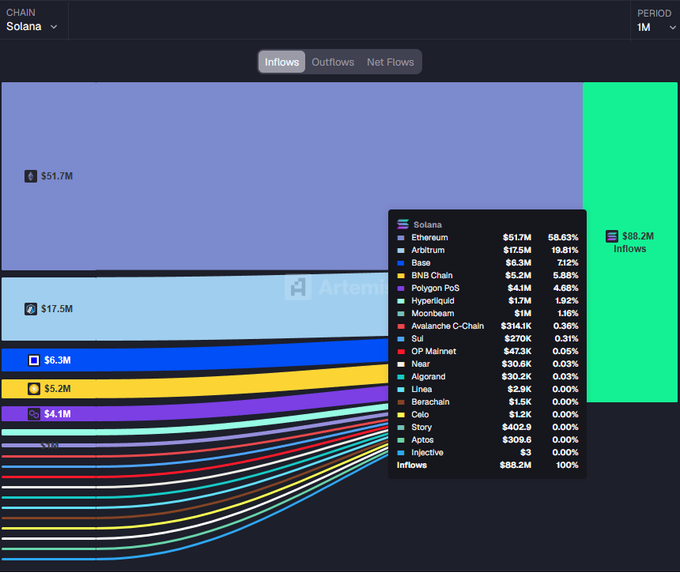Click the Hyperliquid swatch in tooltip

coord(401,301)
